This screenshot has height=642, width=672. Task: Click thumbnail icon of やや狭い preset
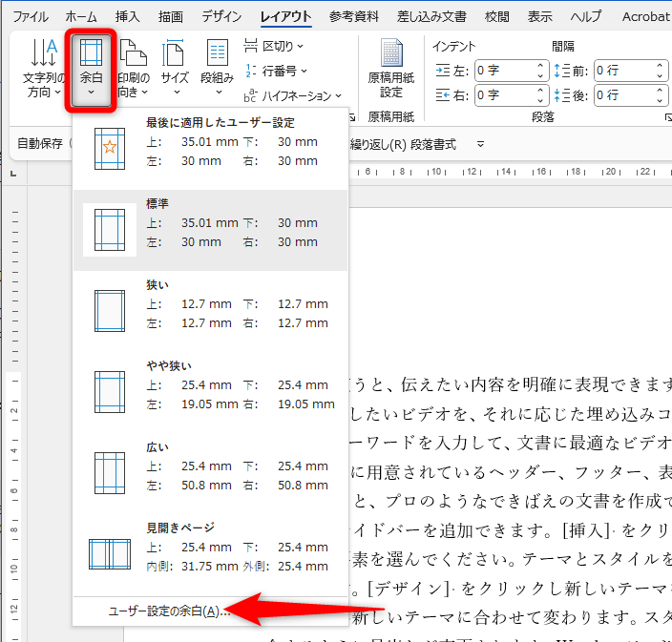tap(110, 392)
